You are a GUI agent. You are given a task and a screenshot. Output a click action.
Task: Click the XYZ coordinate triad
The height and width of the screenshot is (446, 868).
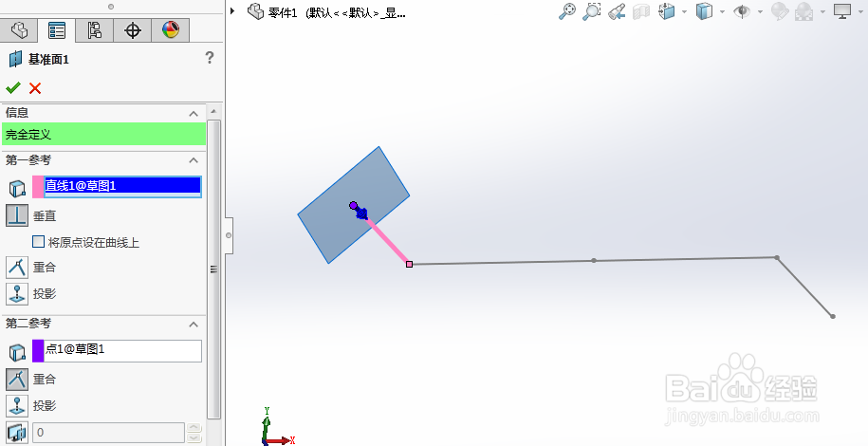tap(277, 427)
